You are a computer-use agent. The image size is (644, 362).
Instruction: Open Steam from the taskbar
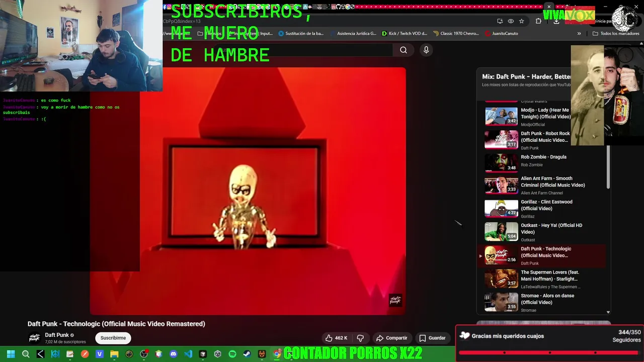(247, 354)
